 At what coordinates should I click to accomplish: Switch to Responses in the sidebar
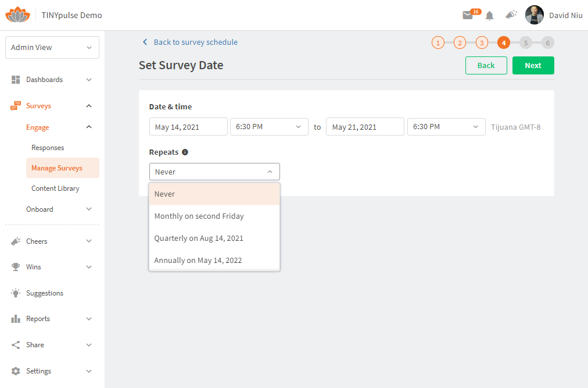46,147
